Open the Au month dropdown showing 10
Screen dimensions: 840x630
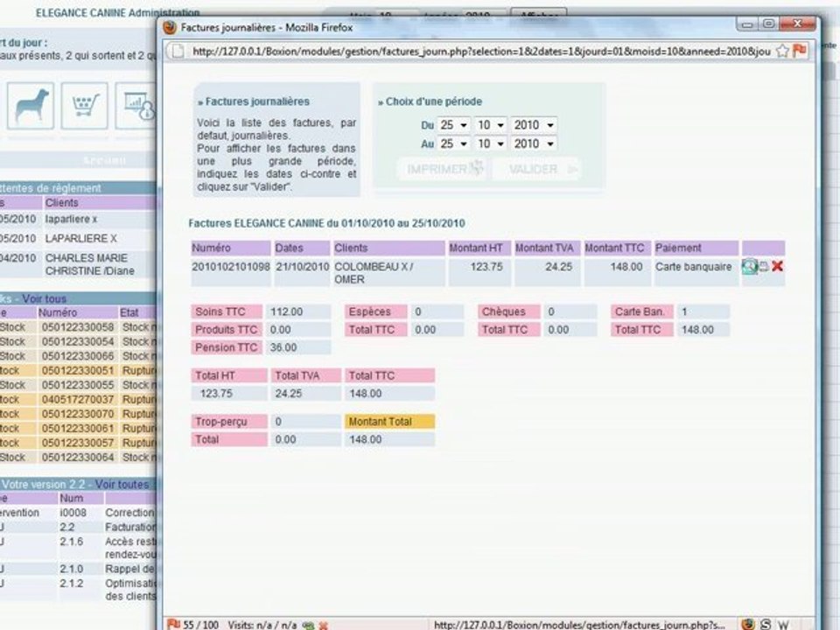click(x=490, y=143)
